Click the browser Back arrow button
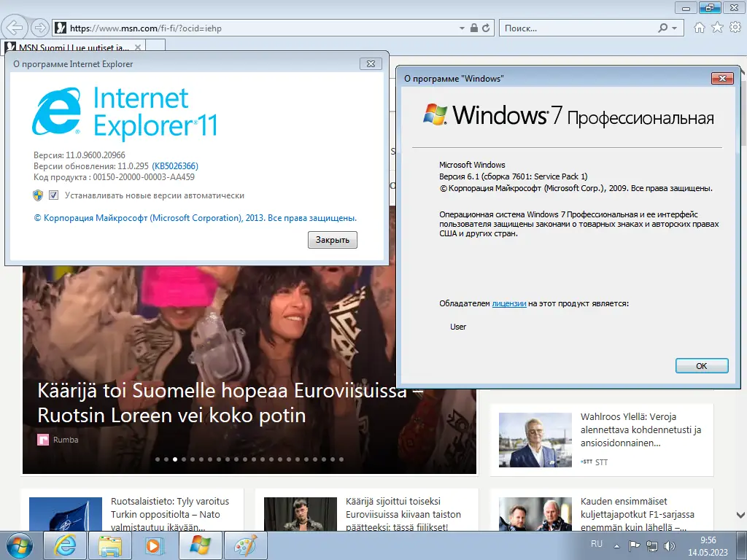Viewport: 747px width, 560px height. pyautogui.click(x=15, y=28)
